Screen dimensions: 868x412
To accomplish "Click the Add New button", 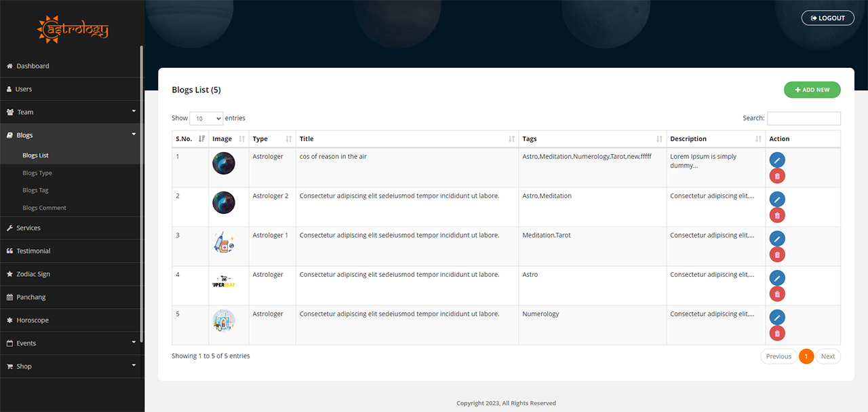I will tap(812, 90).
